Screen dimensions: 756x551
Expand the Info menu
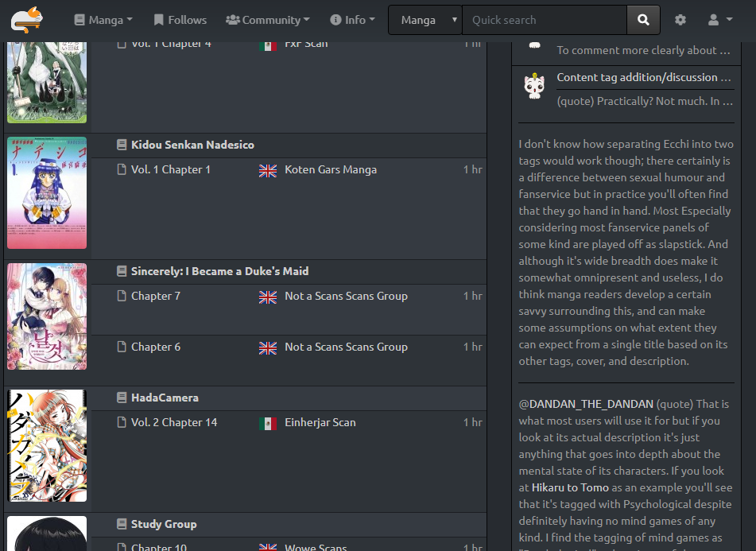pos(352,20)
